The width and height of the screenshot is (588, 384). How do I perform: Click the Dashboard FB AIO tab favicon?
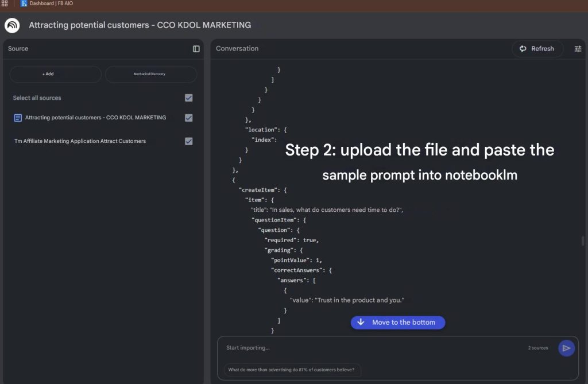click(24, 3)
